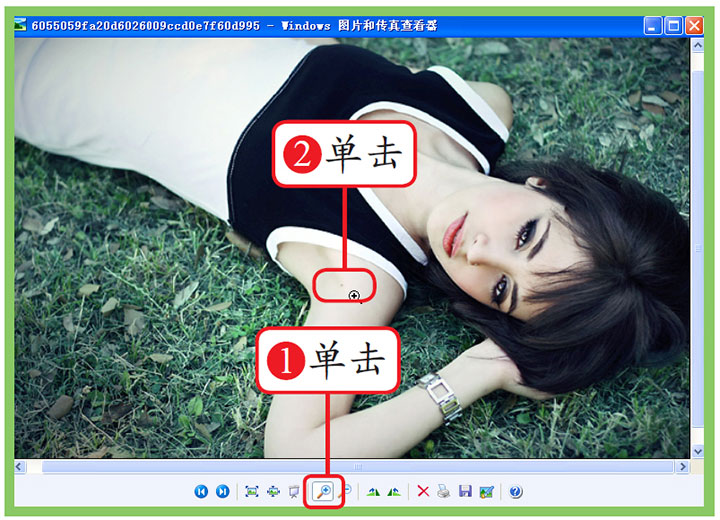Start the slide show
Screen dimensions: 720x520
[293, 492]
